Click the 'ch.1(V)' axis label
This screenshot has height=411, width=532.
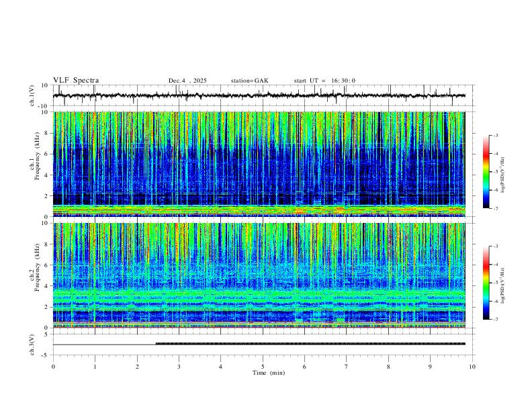point(32,95)
